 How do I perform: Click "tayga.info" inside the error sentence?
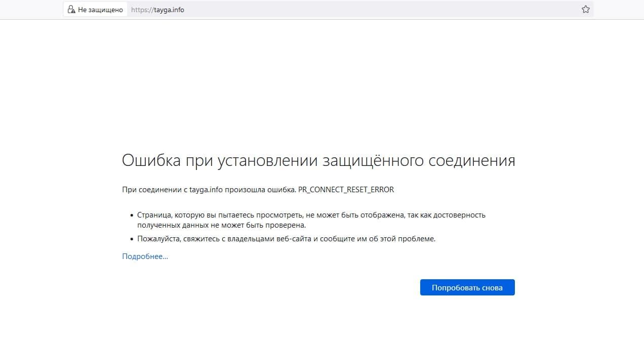pyautogui.click(x=206, y=190)
